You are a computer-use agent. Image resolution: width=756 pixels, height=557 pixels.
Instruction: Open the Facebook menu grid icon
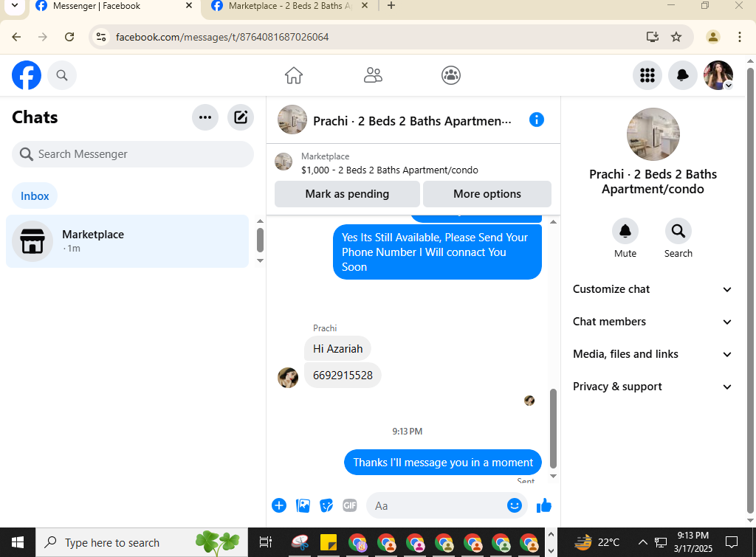point(647,75)
